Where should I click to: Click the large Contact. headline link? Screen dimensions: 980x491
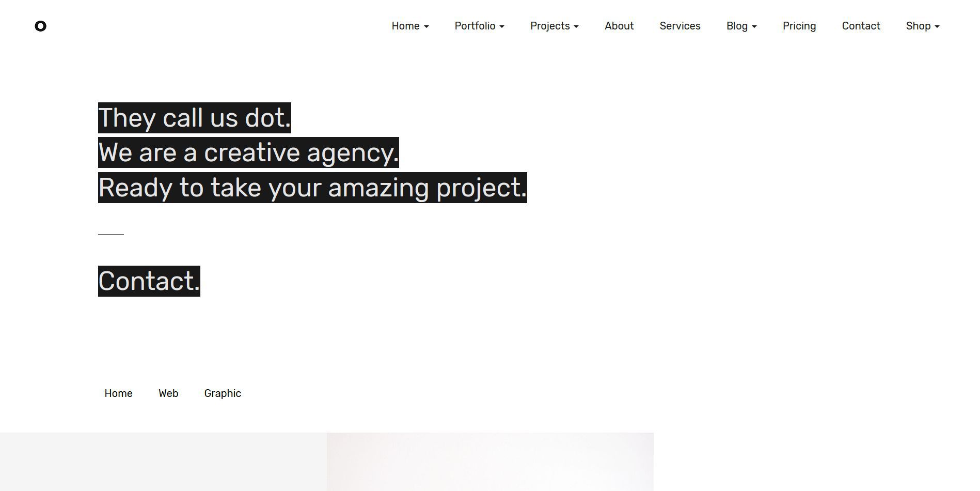click(149, 281)
